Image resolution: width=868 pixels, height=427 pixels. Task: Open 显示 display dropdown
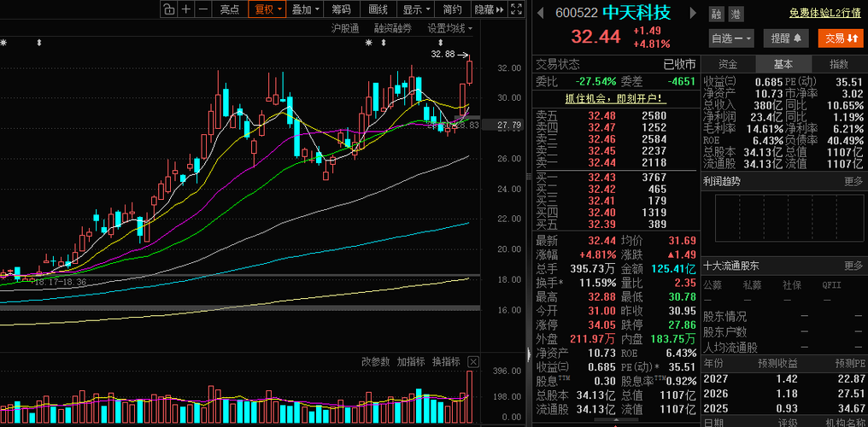tap(416, 9)
